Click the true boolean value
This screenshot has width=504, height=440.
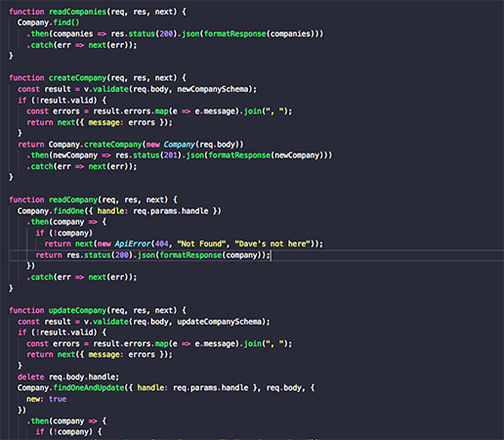click(58, 399)
